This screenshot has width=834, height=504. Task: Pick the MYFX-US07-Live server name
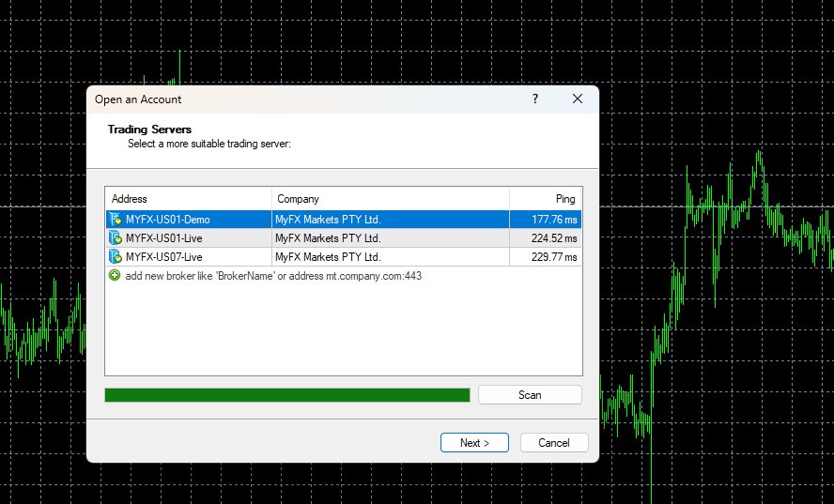pyautogui.click(x=164, y=257)
